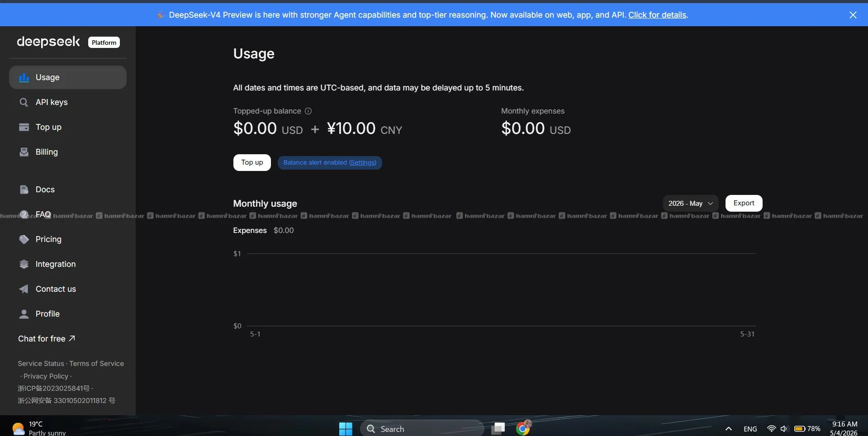Viewport: 868px width, 436px height.
Task: Open the weather widget showing 19°C
Action: pyautogui.click(x=39, y=429)
